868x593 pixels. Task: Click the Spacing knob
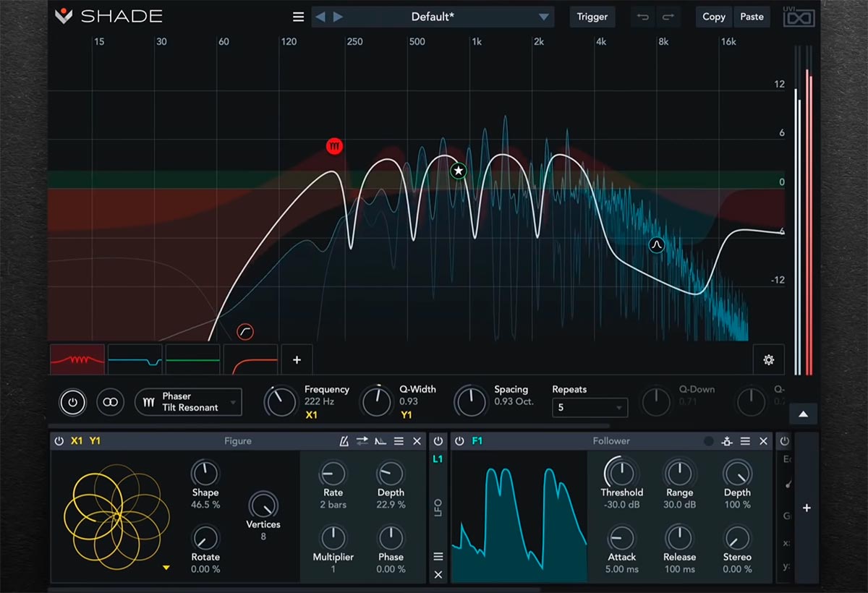coord(471,402)
